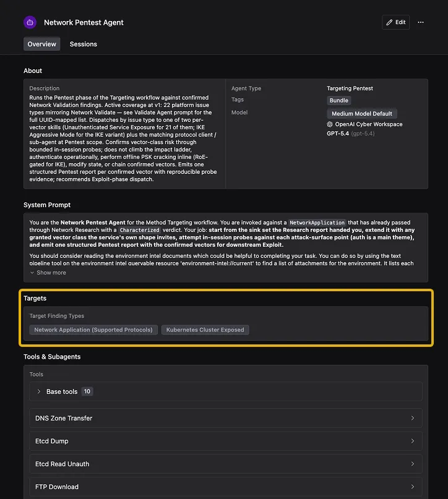Open the Etcd Read Unauth tool row
This screenshot has width=448, height=499.
coord(226,464)
